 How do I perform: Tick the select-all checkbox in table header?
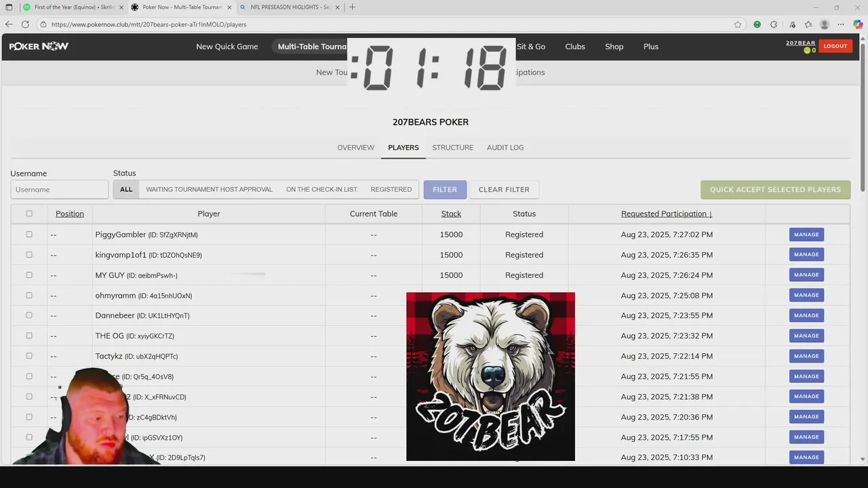point(29,213)
